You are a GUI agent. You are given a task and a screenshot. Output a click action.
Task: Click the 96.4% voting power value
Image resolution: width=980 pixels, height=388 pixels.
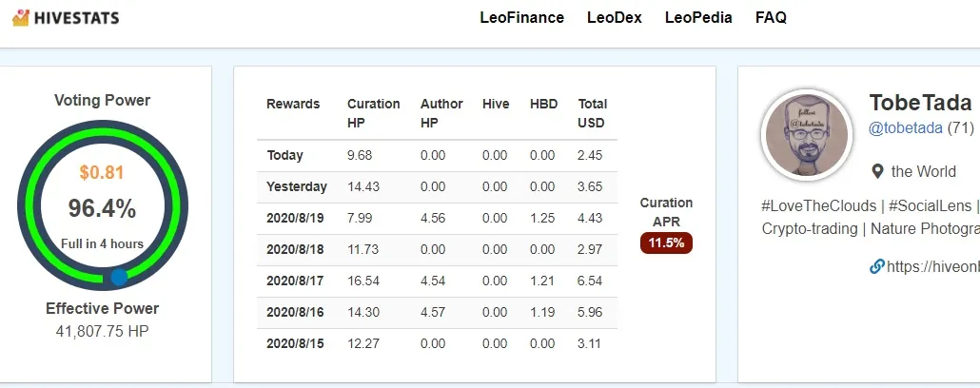(102, 208)
